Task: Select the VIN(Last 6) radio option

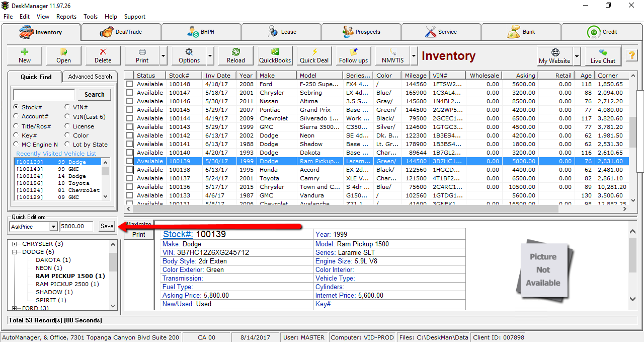Action: click(x=67, y=116)
